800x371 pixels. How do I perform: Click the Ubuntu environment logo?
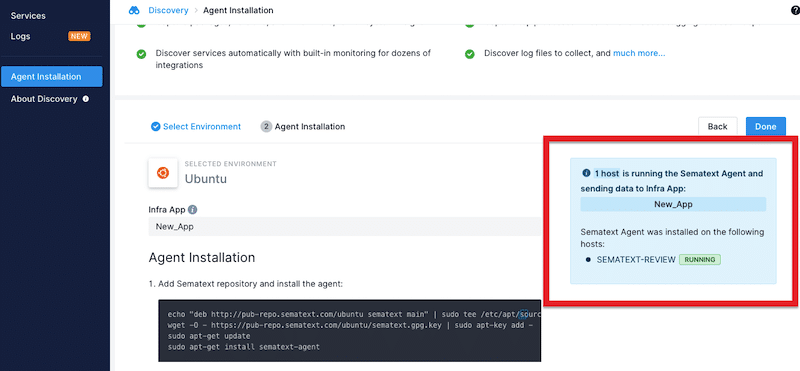coord(163,173)
